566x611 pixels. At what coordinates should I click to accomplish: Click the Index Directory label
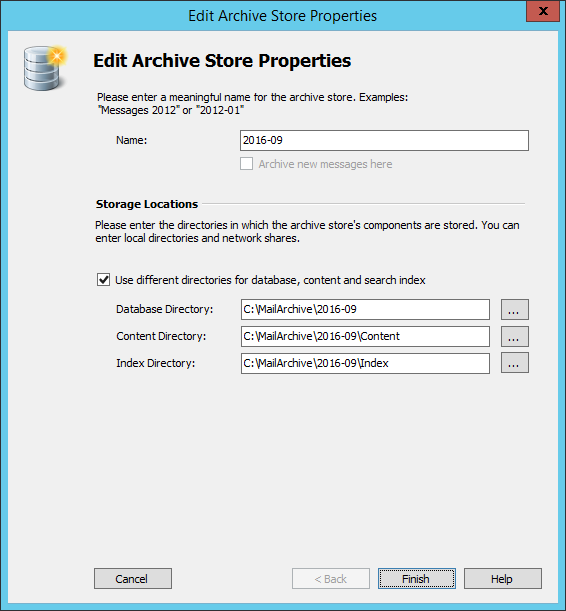coord(155,363)
